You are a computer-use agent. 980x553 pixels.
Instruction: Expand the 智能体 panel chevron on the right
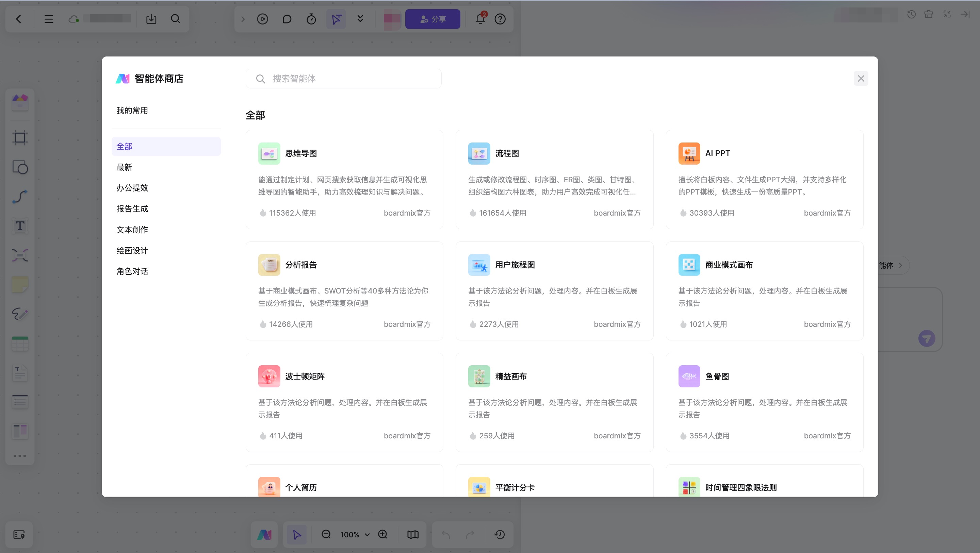coord(900,266)
